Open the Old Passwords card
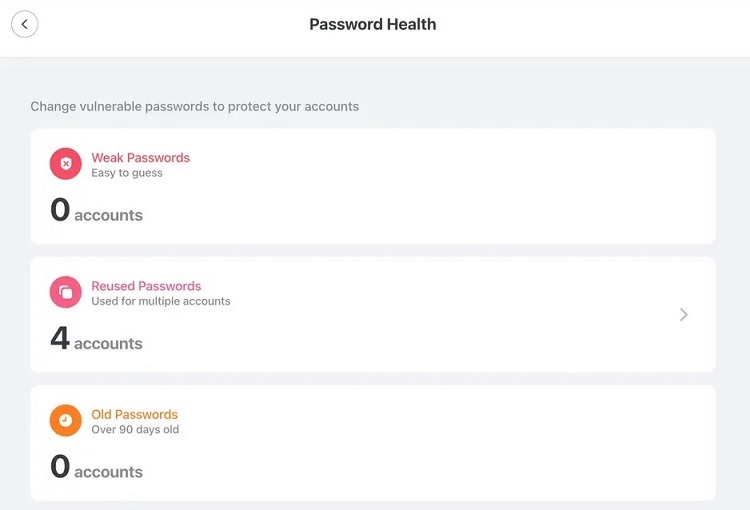This screenshot has width=750, height=510. coord(373,443)
